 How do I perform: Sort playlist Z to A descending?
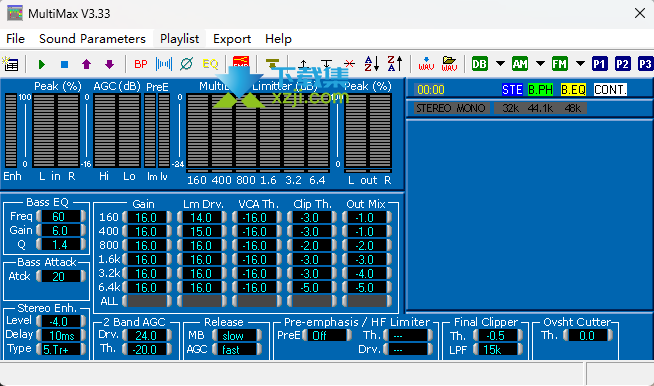pyautogui.click(x=395, y=64)
